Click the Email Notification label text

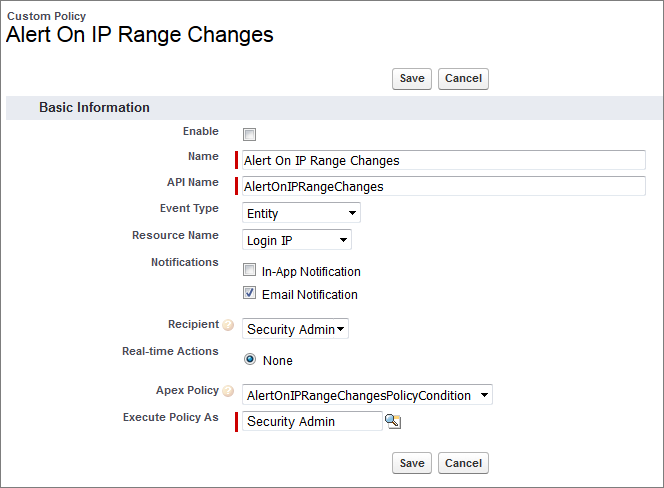[310, 294]
